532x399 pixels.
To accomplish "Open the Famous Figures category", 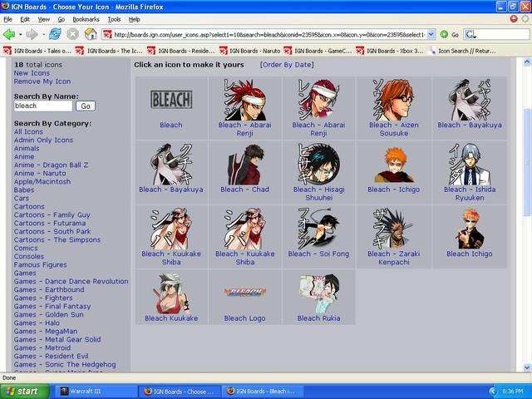I will coord(40,264).
